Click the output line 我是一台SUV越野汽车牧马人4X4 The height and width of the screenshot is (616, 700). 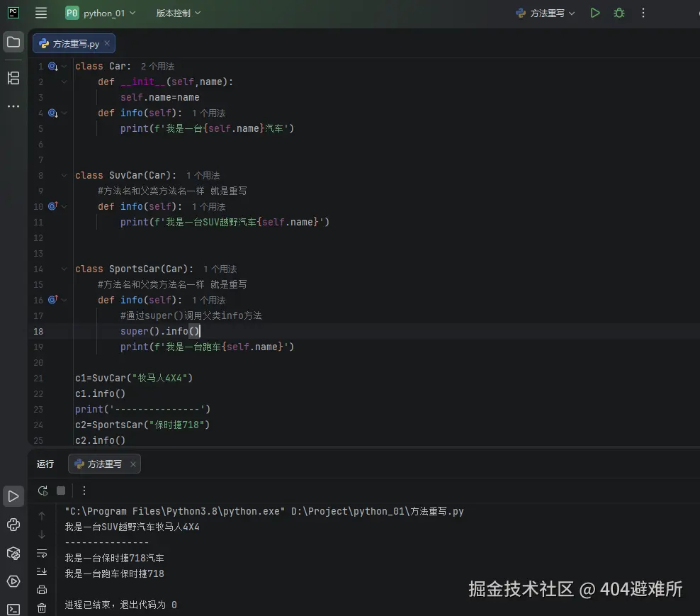pos(132,527)
